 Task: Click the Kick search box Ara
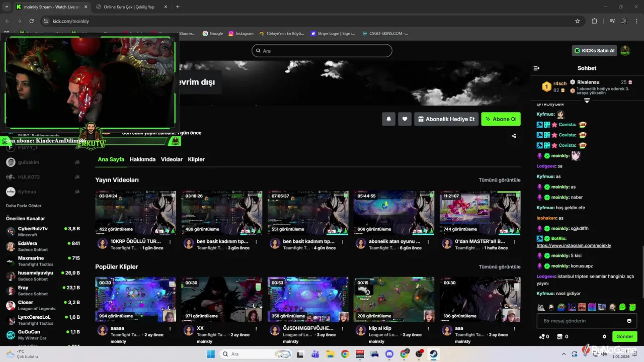pos(322,51)
